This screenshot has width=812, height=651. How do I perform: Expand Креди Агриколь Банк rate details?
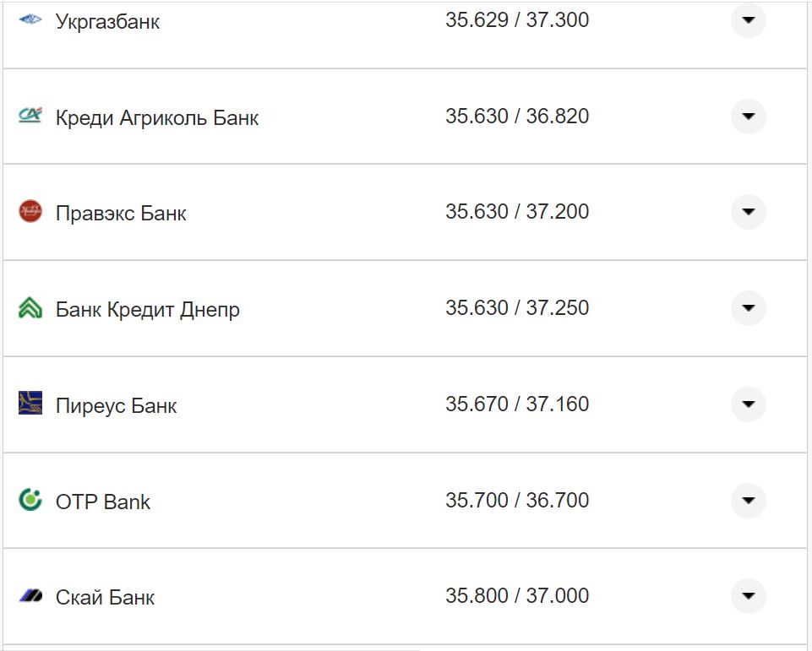pos(748,116)
